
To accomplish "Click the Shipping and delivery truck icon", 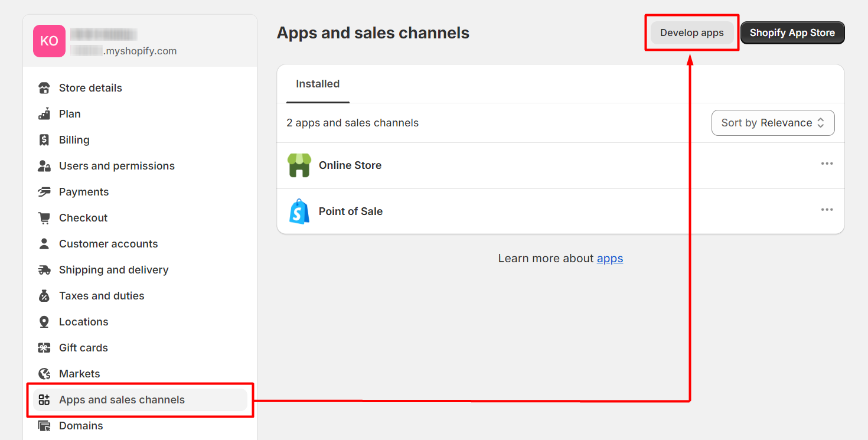I will click(44, 270).
